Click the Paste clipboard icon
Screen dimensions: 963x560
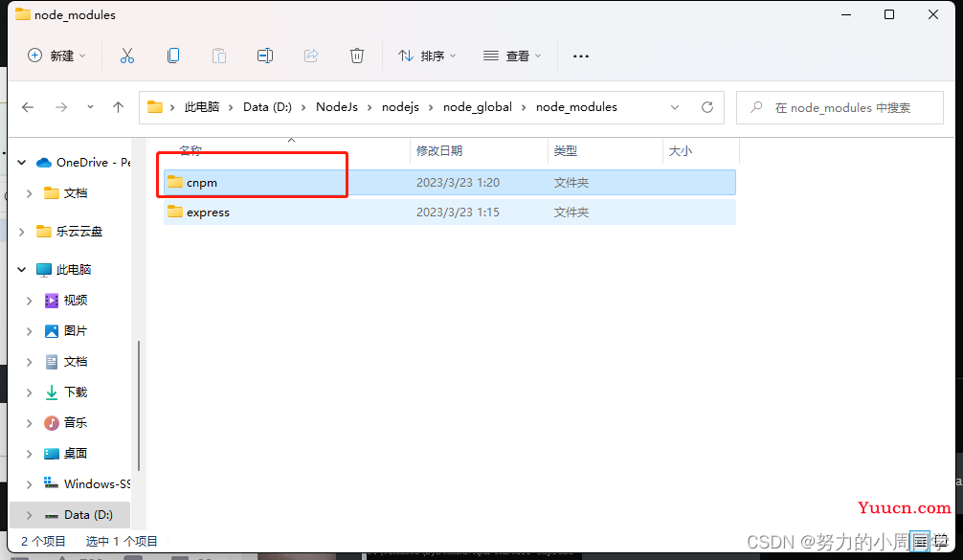click(219, 56)
